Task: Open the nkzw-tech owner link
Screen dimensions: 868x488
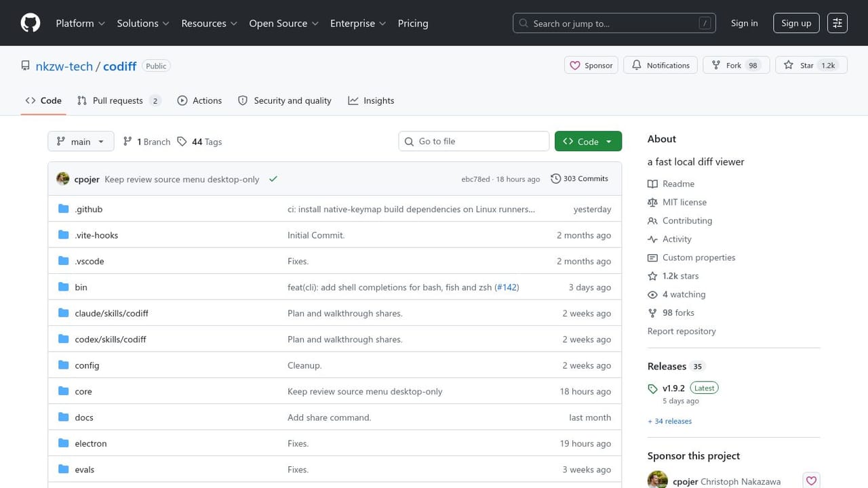Action: [64, 66]
